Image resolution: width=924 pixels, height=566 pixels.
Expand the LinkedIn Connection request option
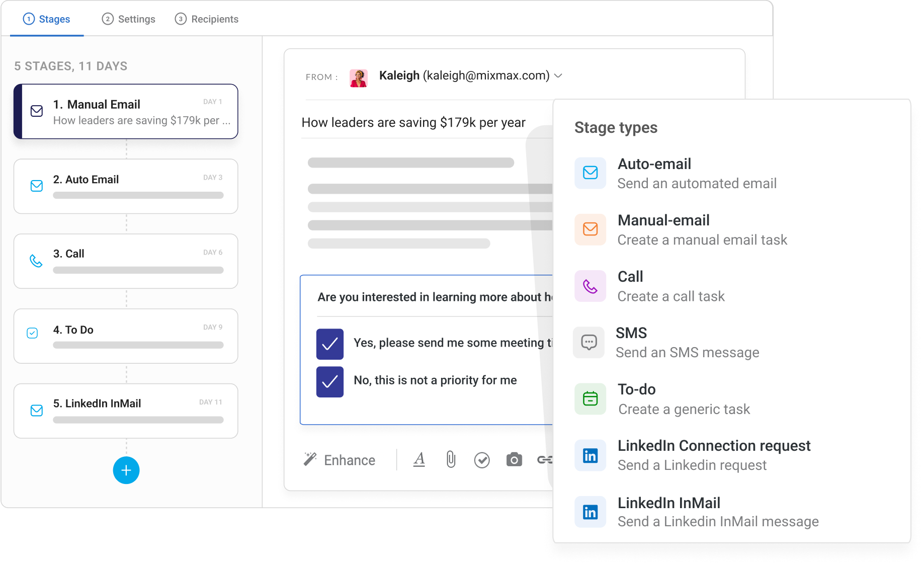[x=714, y=454]
